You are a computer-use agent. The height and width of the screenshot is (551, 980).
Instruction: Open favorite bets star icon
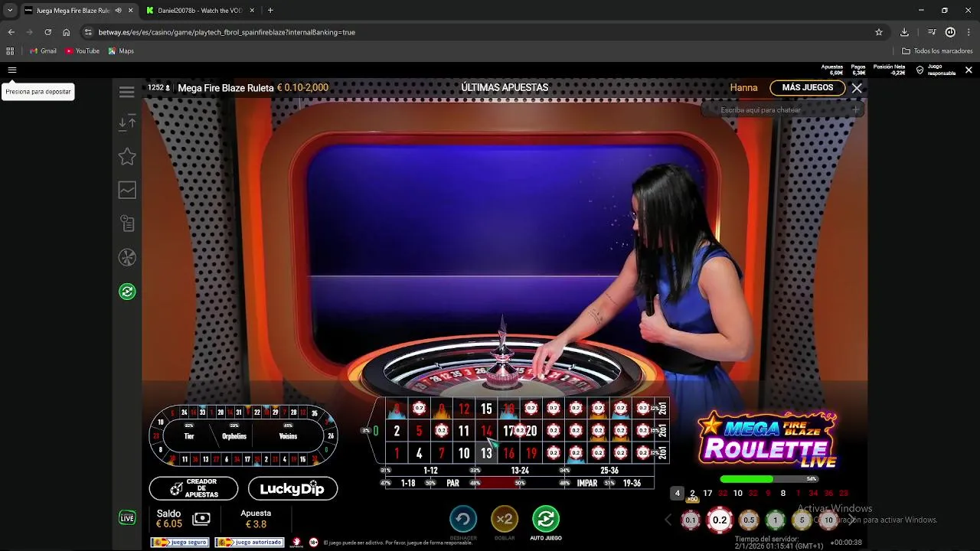(127, 156)
